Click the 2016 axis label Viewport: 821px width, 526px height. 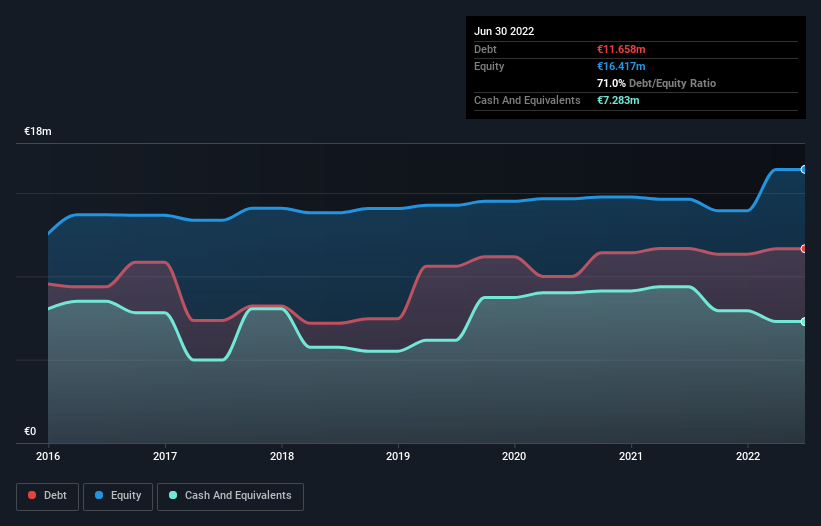click(48, 456)
